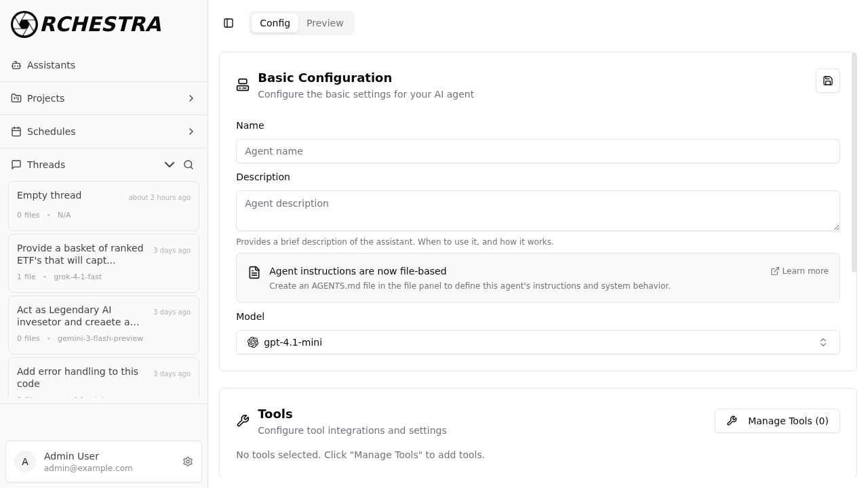Click the OpenAI model logo icon

[x=253, y=342]
